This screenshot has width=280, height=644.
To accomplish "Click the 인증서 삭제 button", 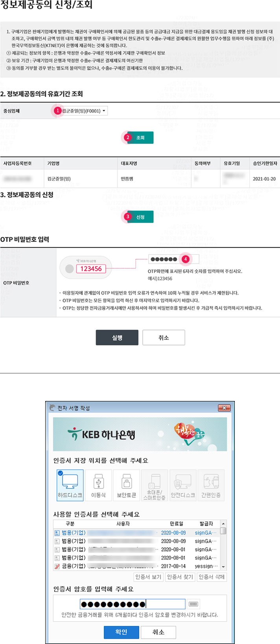I will coord(212,577).
